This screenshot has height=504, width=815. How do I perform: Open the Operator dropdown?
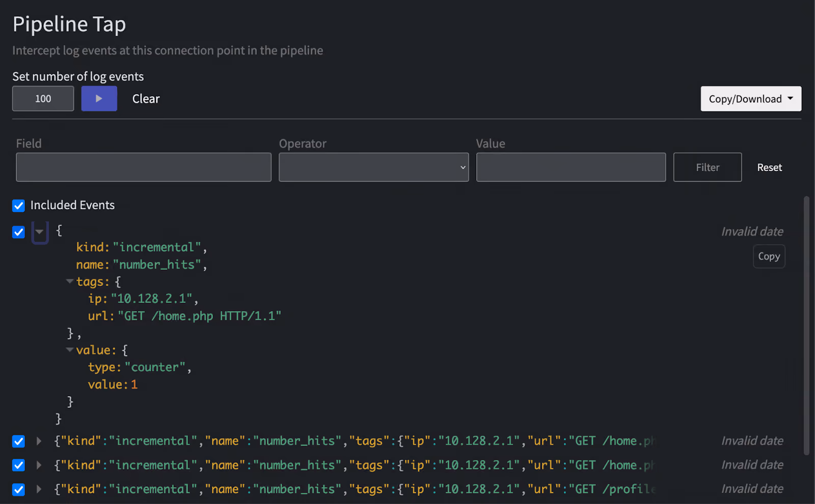[373, 167]
